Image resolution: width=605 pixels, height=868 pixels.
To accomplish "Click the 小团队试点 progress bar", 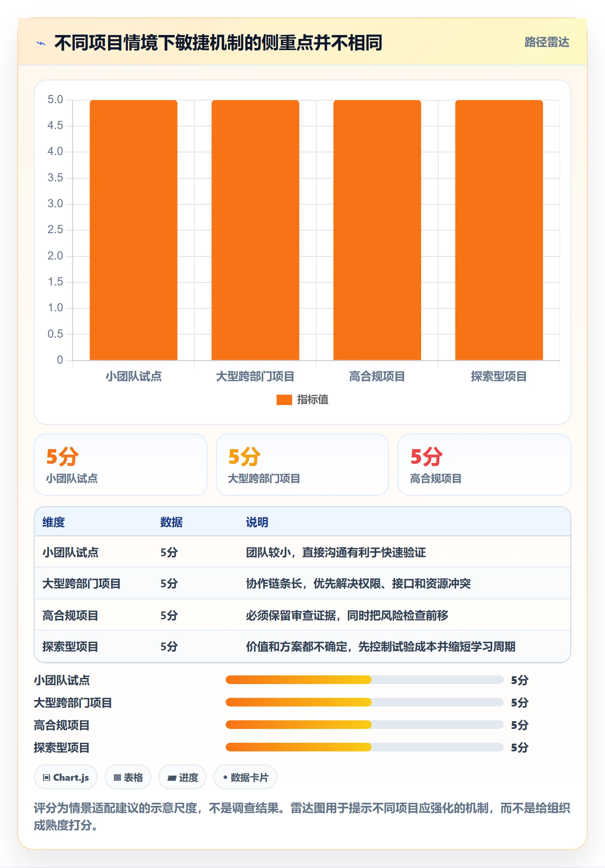I will tap(364, 680).
